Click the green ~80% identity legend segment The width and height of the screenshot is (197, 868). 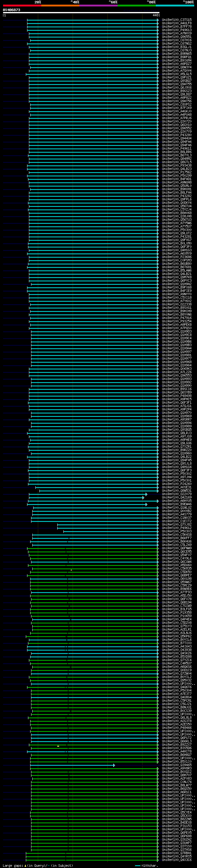tap(137, 6)
